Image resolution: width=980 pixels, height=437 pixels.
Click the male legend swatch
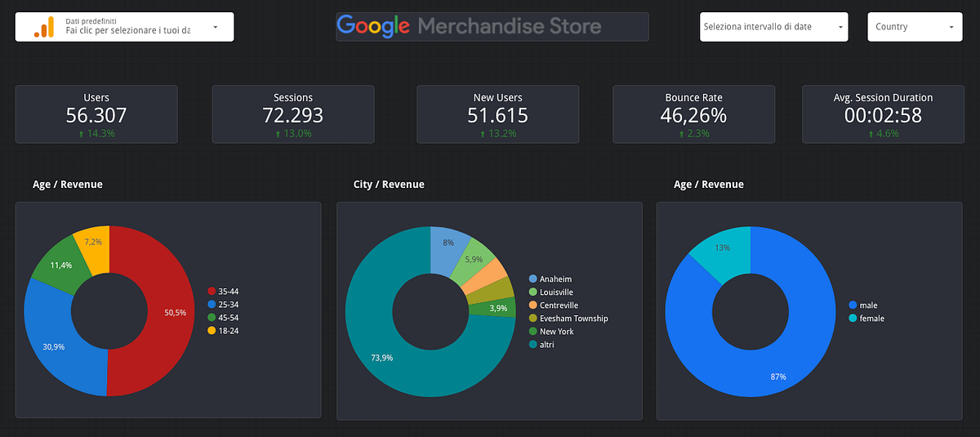853,305
